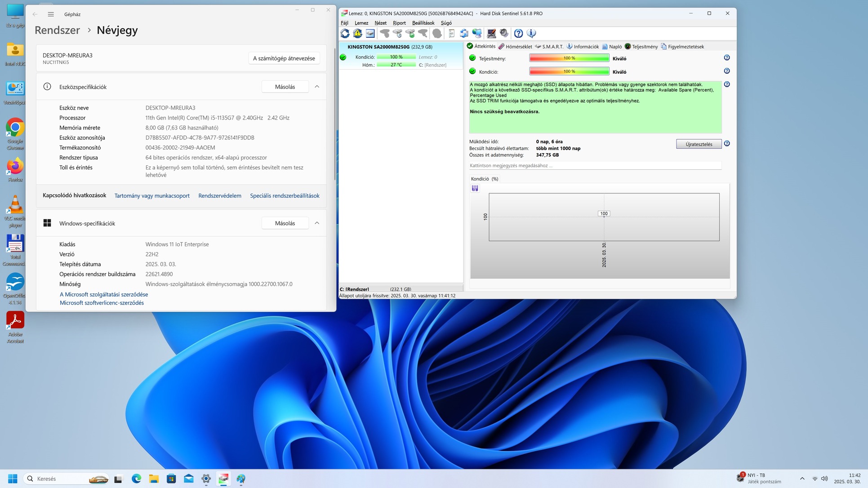Image resolution: width=868 pixels, height=488 pixels.
Task: Save the Kondíció graph with floppy icon
Action: point(475,188)
